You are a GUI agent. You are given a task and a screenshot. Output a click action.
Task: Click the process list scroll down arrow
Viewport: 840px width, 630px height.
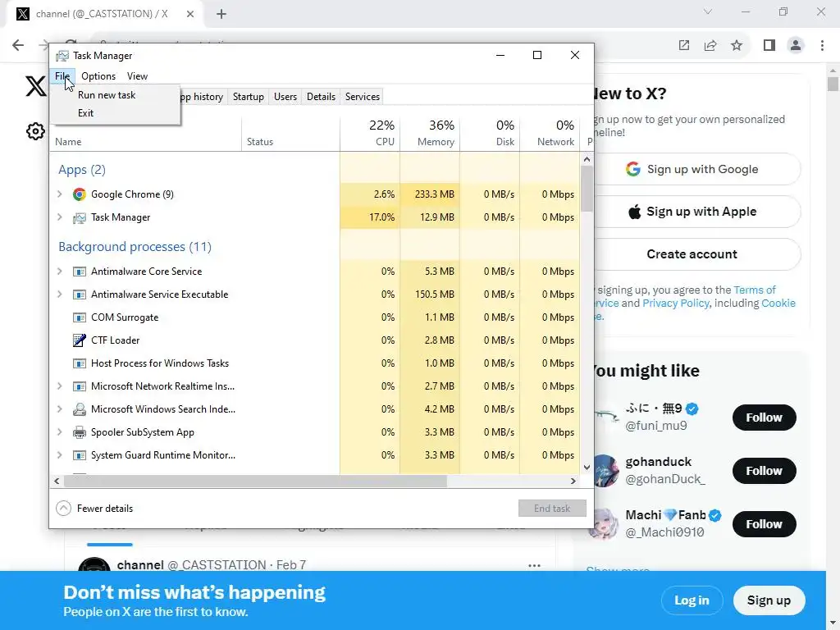coord(587,467)
